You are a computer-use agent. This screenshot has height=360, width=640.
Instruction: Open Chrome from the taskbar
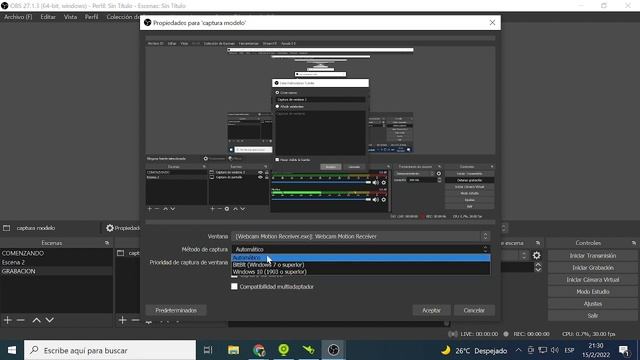pos(259,350)
